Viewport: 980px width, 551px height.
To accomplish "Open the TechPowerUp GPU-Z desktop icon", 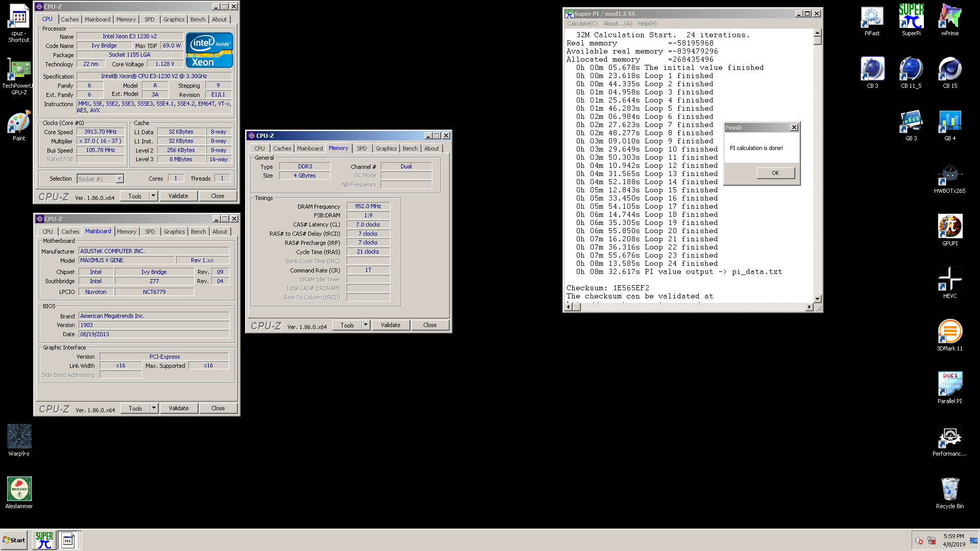I will pyautogui.click(x=19, y=77).
